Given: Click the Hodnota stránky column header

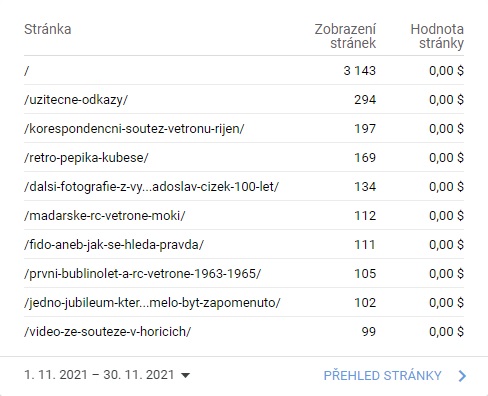Looking at the screenshot, I should coord(437,36).
